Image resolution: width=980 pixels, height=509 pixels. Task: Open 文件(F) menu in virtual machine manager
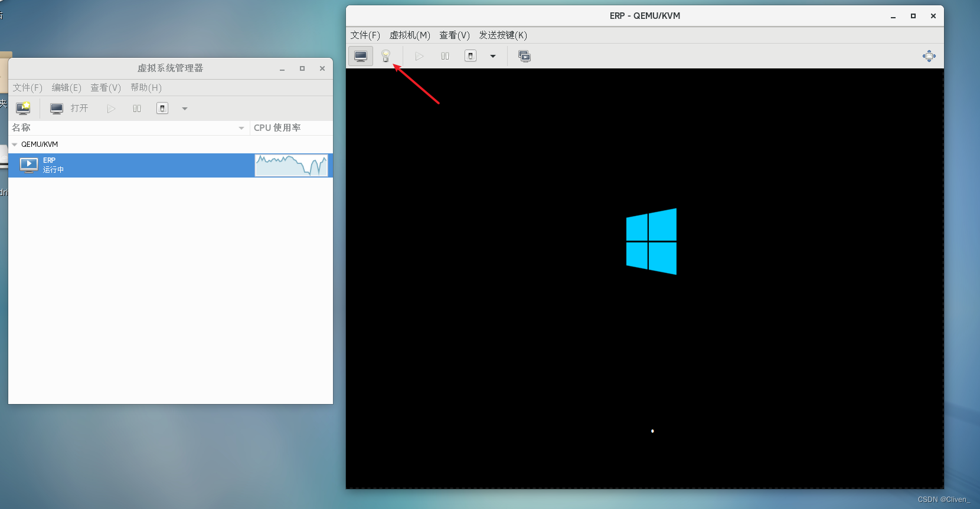[28, 88]
